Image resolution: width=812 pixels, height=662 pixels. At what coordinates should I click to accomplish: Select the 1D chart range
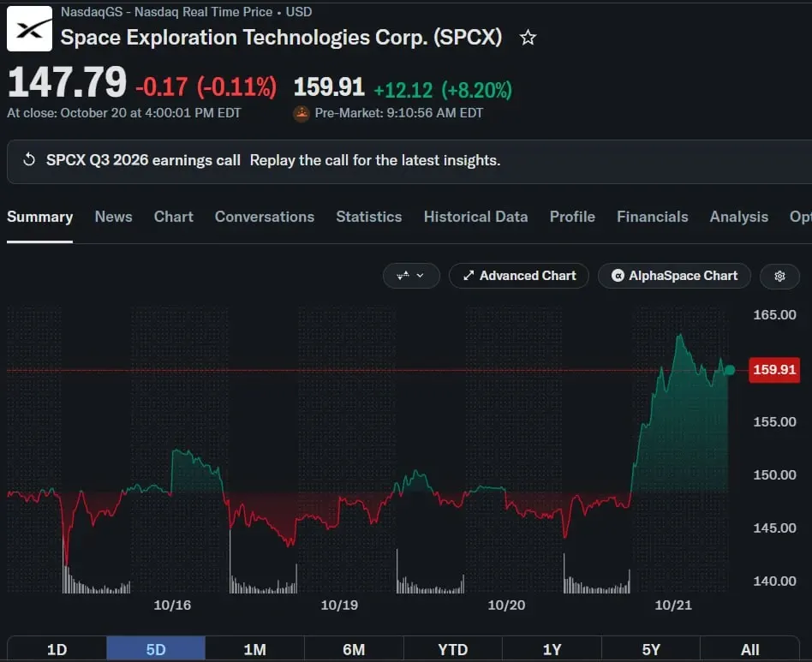point(57,649)
